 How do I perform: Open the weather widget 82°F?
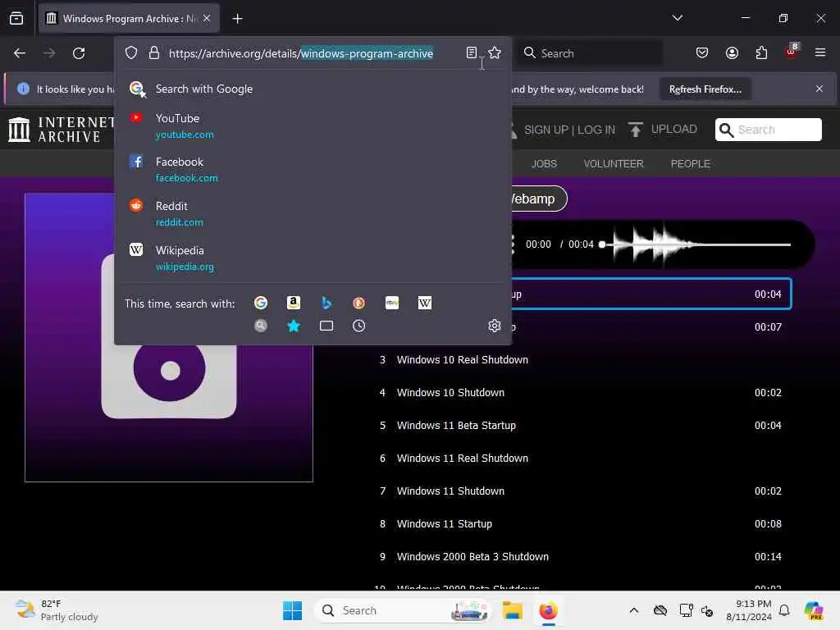[x=57, y=610]
